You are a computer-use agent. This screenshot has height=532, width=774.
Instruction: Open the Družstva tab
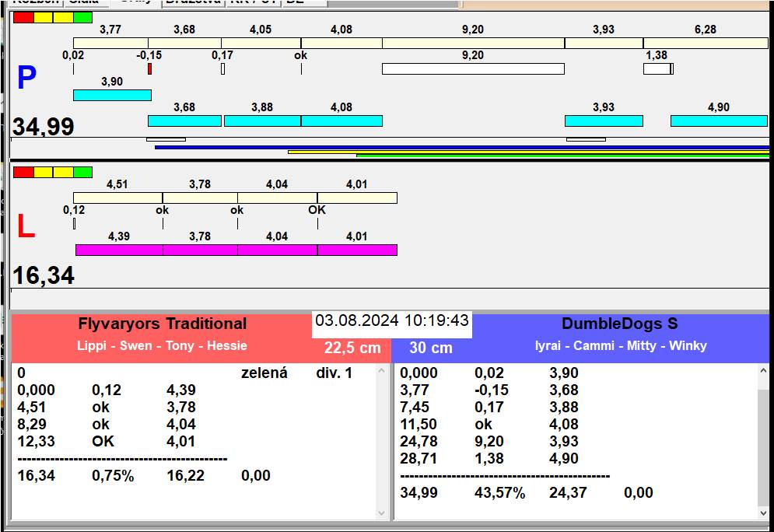(192, 2)
